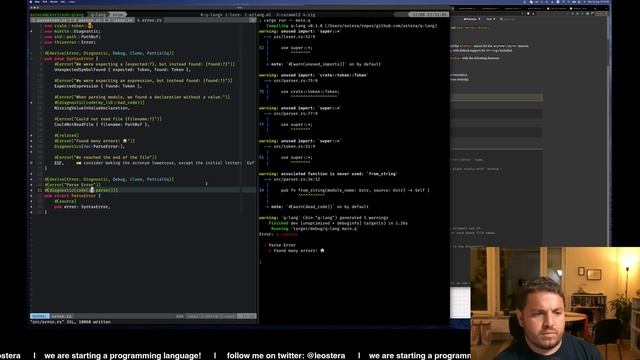Click the ExpectedExpression variant line
The width and height of the screenshot is (640, 360).
(98, 86)
